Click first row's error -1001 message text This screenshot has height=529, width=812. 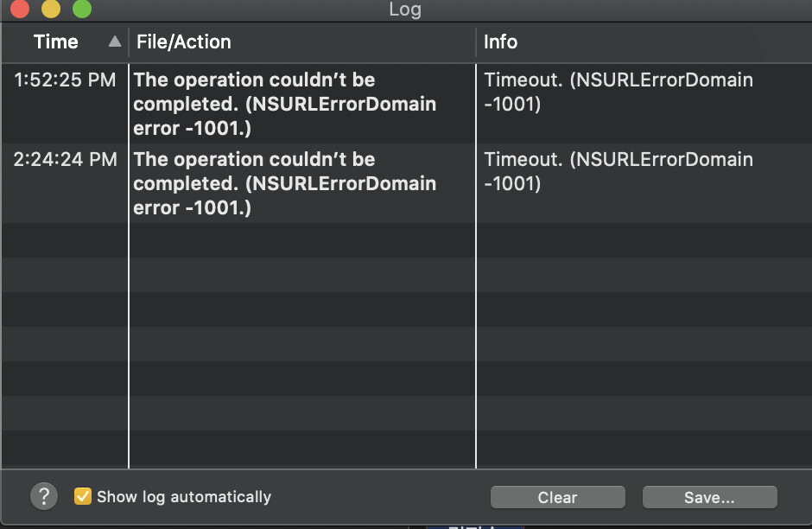pyautogui.click(x=284, y=104)
